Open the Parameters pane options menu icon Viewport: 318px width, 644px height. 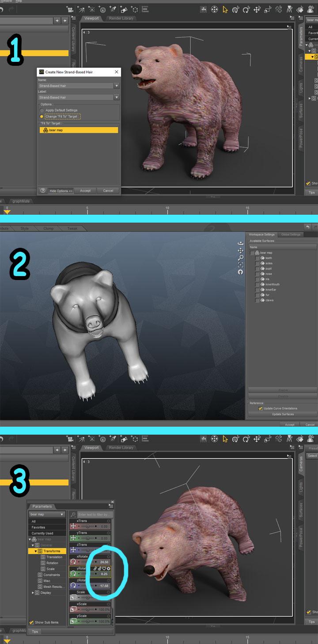click(111, 507)
